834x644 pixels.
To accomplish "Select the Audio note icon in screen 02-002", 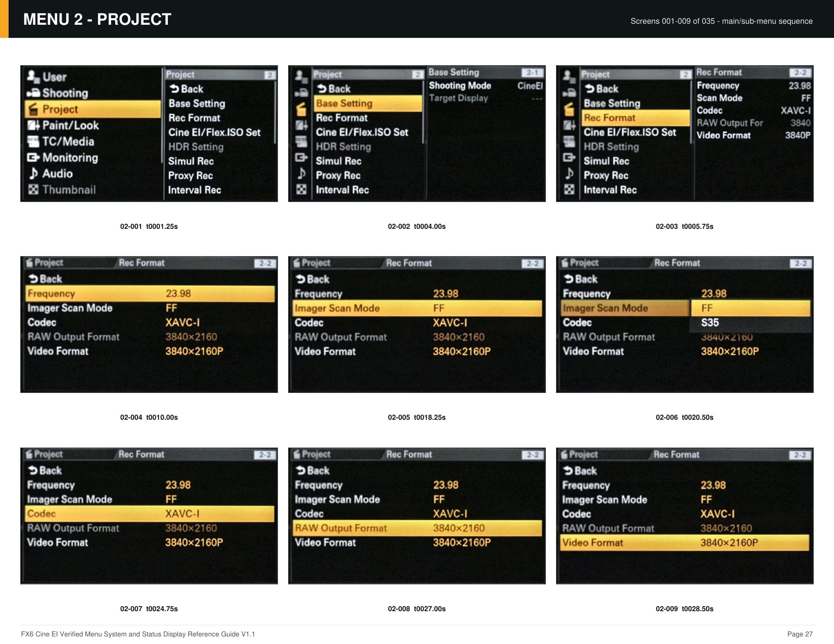I will (301, 173).
